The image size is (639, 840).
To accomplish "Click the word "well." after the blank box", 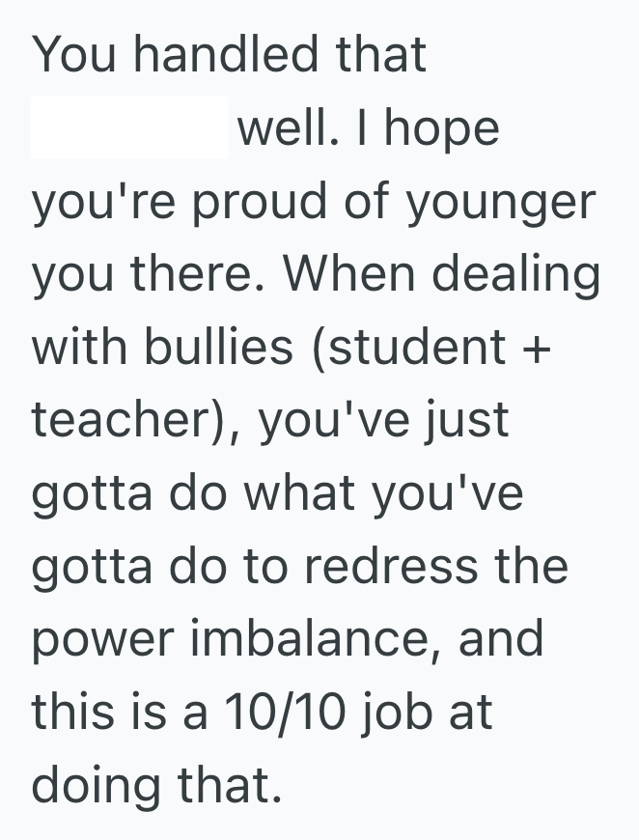I will coord(287,126).
